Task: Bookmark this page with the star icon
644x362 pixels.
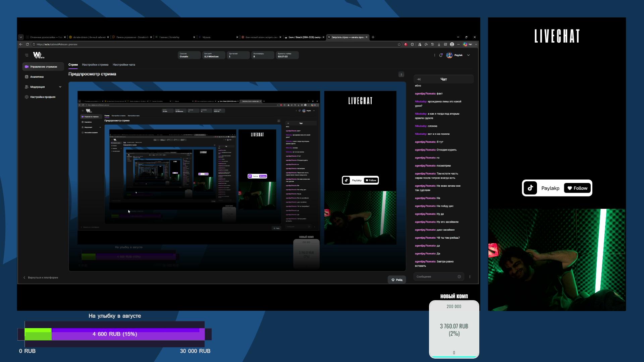Action: [x=399, y=44]
